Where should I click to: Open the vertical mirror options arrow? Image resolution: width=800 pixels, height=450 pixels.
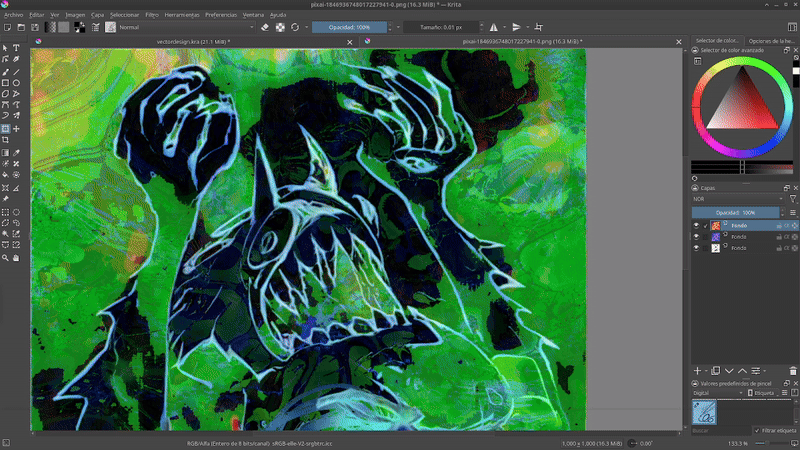(527, 27)
